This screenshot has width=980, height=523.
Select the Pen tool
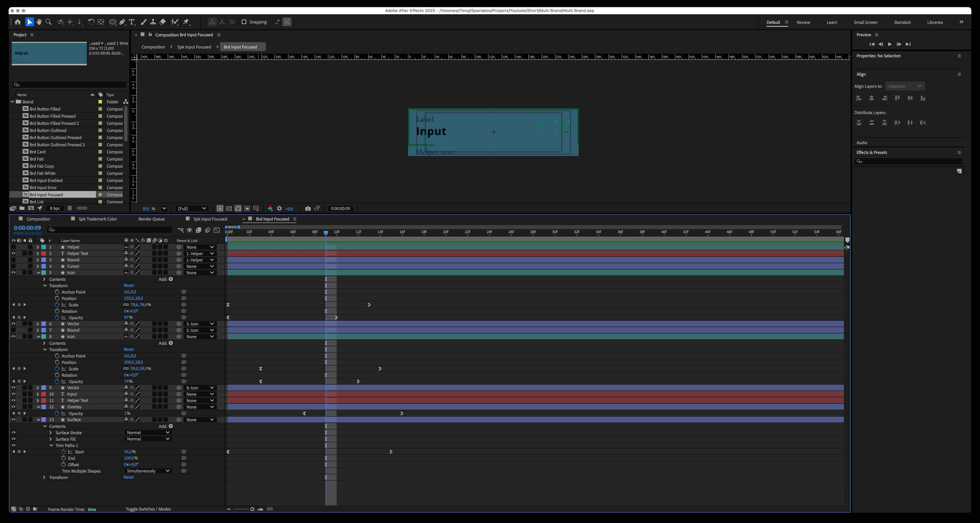click(x=122, y=22)
